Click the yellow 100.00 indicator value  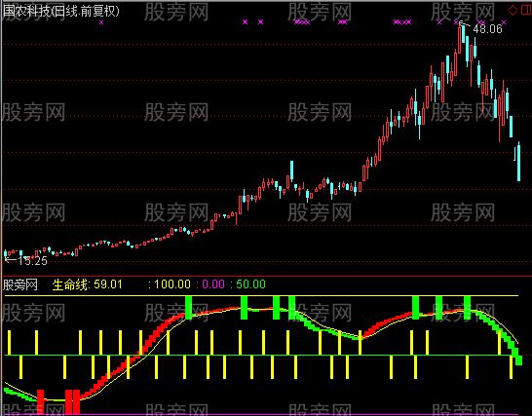pyautogui.click(x=172, y=284)
